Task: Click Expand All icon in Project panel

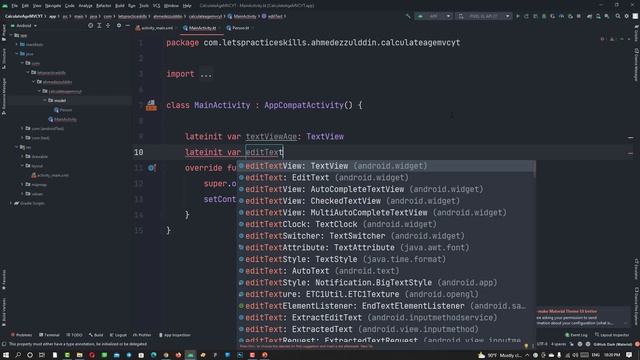Action: tap(99, 25)
